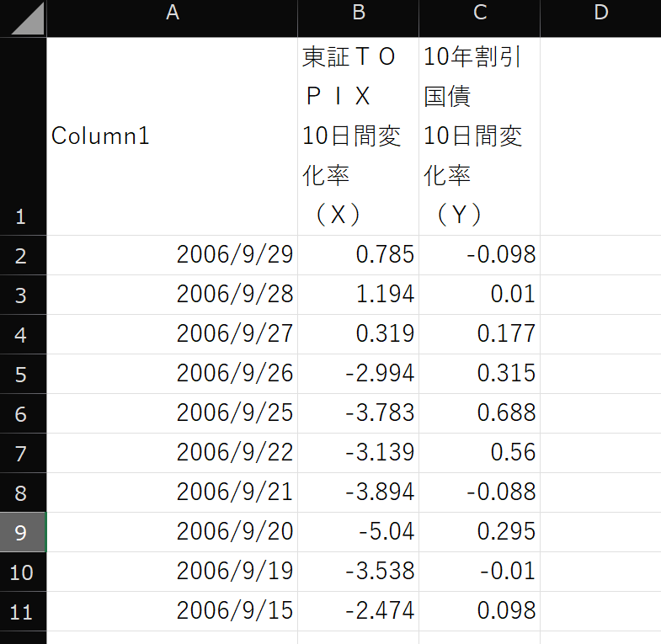Screen dimensions: 661x644
Task: Select column A header
Action: coord(173,13)
